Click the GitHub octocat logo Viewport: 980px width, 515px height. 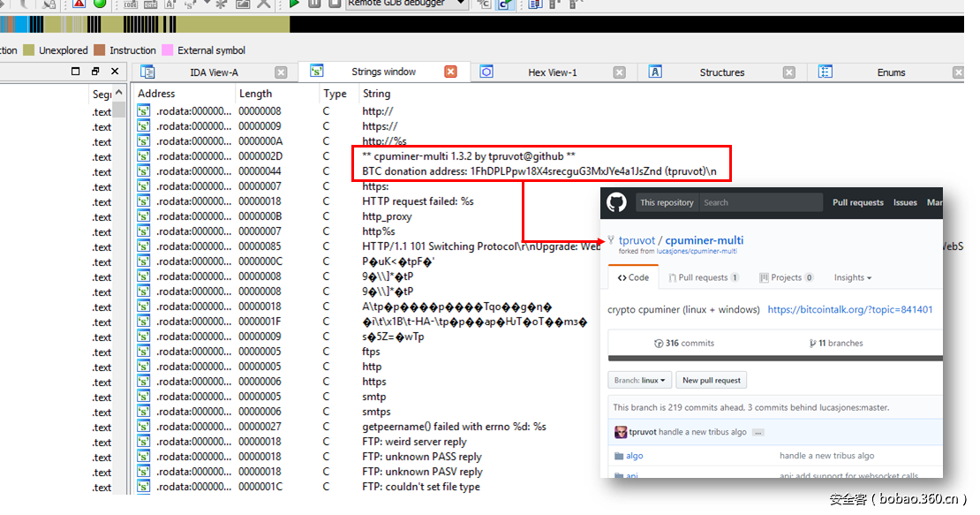click(616, 202)
